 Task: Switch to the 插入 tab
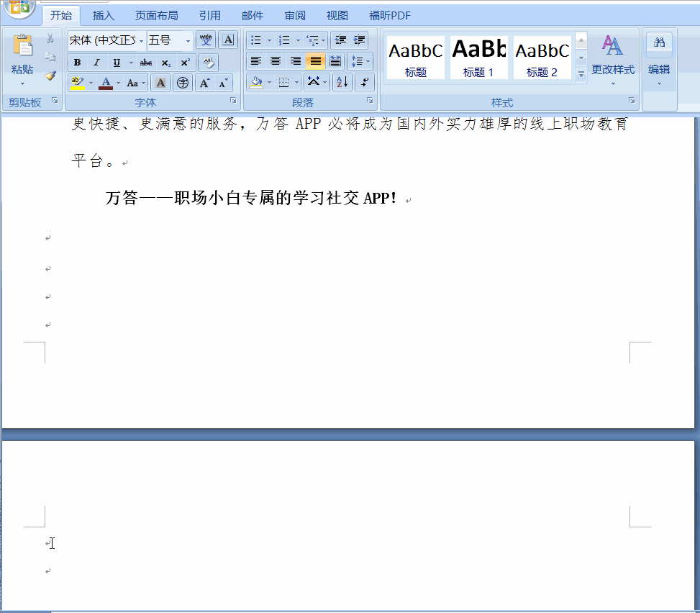[x=104, y=16]
